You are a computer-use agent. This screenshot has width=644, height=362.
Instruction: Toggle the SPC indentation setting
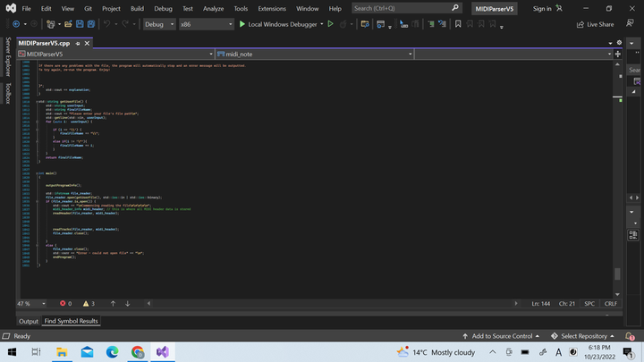pyautogui.click(x=589, y=304)
